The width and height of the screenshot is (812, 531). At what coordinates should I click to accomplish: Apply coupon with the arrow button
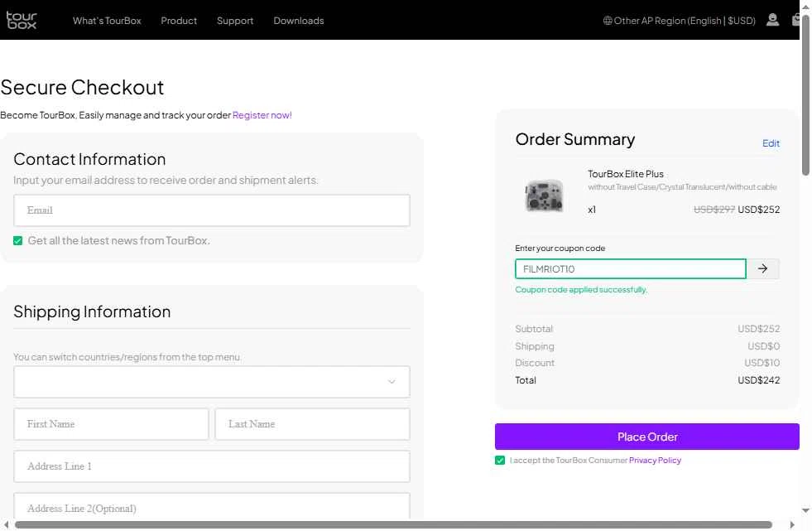pos(762,268)
